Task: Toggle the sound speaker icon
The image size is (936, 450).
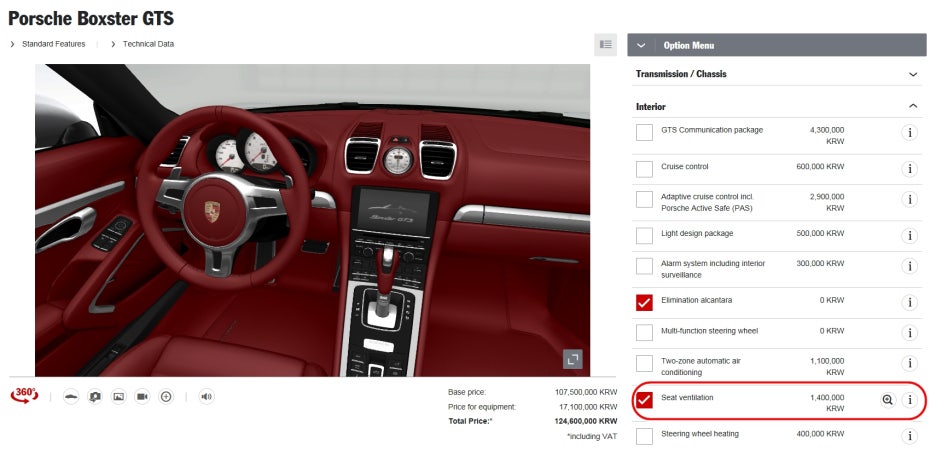Action: pos(207,396)
